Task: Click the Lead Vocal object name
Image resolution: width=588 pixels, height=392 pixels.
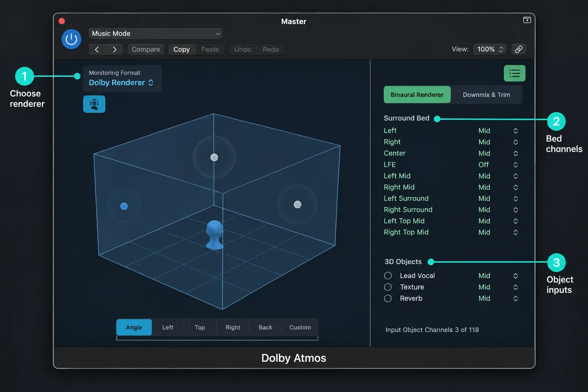Action: [417, 276]
